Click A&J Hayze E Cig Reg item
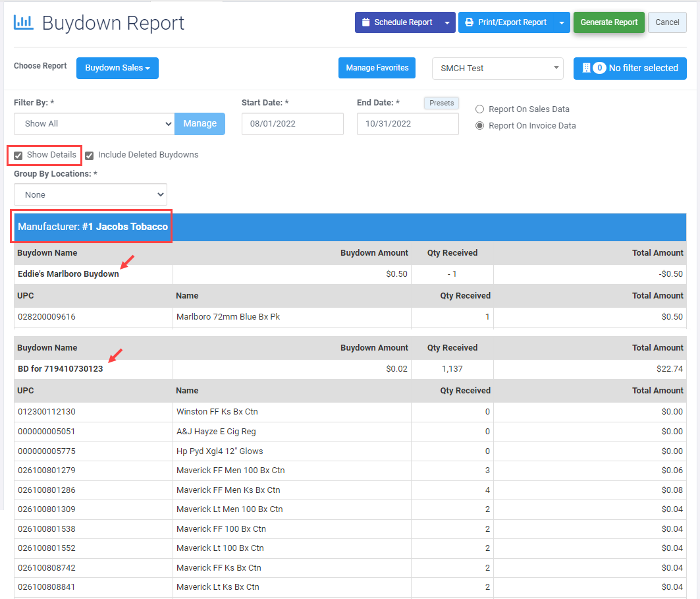Screen dimensions: 700x599 pyautogui.click(x=216, y=432)
